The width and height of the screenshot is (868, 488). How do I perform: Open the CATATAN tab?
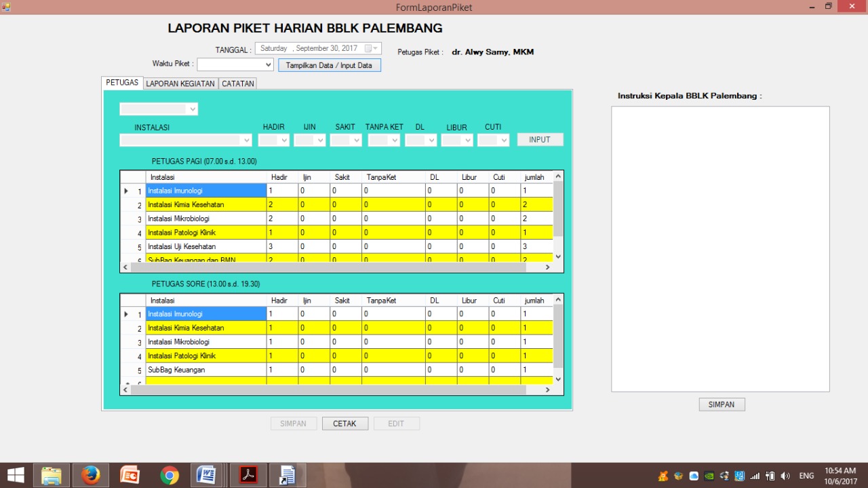click(x=237, y=83)
